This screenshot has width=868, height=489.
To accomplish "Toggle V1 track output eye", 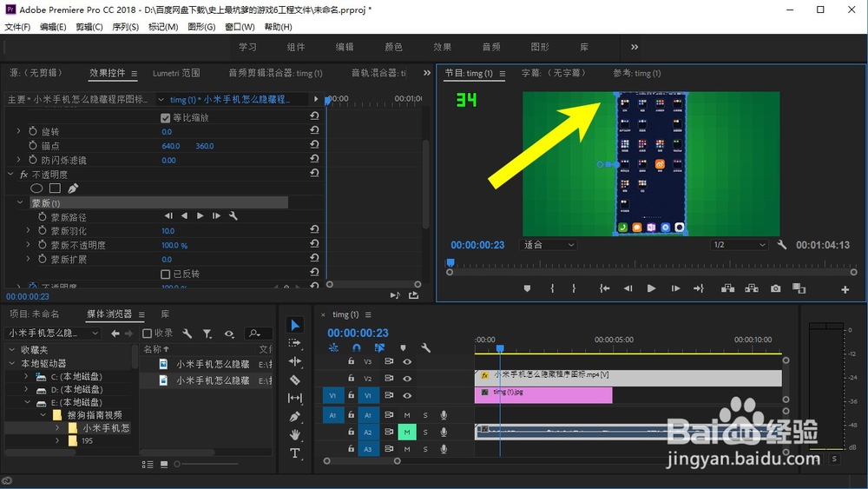I will [x=407, y=395].
